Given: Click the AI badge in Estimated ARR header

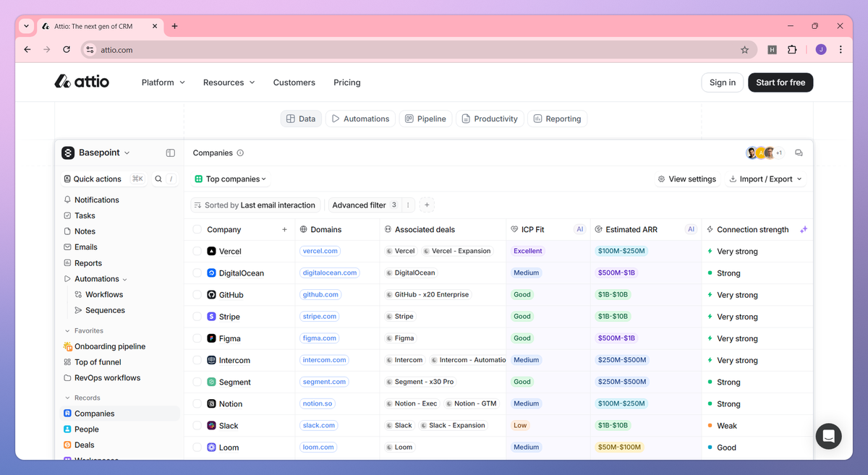Looking at the screenshot, I should pos(691,230).
